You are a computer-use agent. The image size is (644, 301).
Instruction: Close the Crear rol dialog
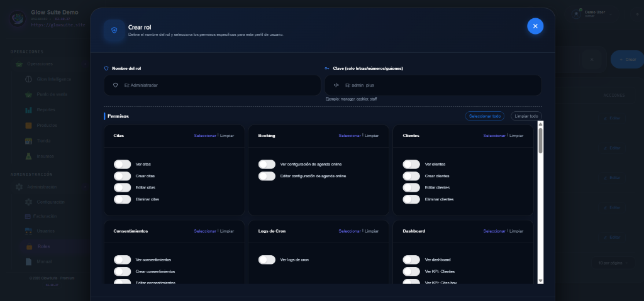pyautogui.click(x=535, y=26)
